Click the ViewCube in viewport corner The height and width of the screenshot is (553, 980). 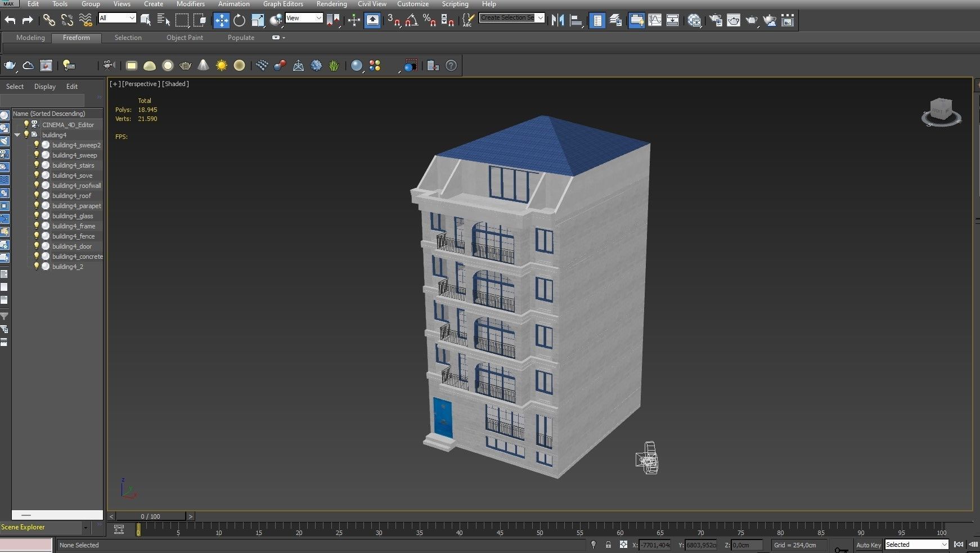click(x=941, y=111)
